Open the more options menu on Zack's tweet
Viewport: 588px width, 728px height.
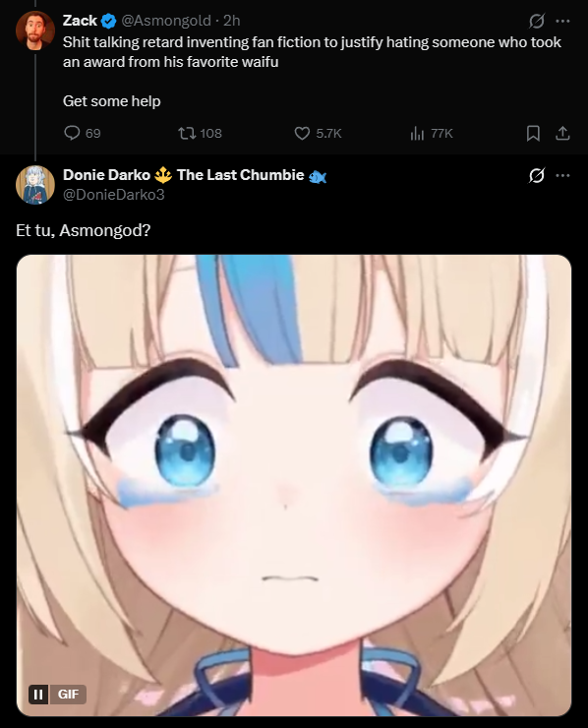coord(563,21)
